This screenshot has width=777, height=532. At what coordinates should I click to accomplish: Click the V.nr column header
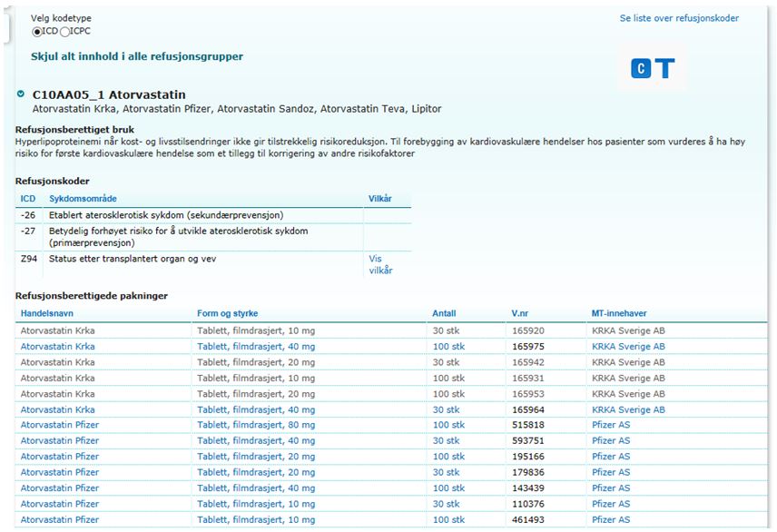520,314
